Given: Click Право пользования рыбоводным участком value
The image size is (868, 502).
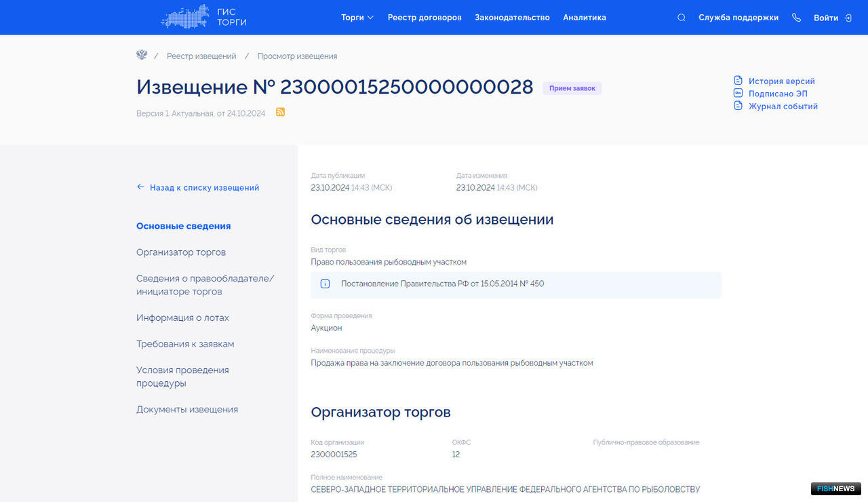Looking at the screenshot, I should [x=389, y=262].
